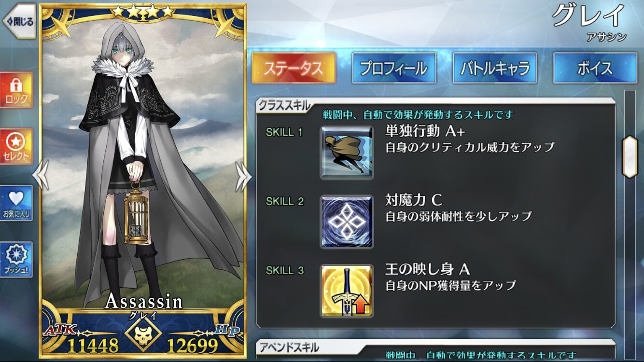Click the four-star rarity indicator
This screenshot has width=644, height=362.
click(x=142, y=12)
